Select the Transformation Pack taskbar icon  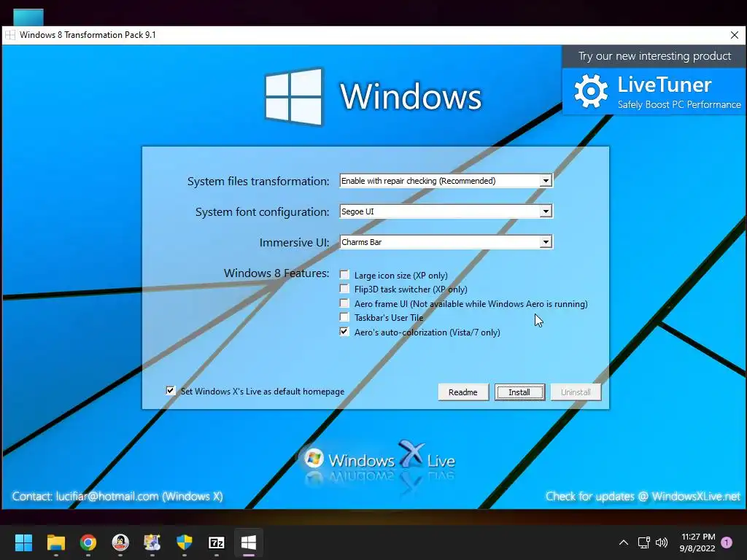click(x=249, y=542)
